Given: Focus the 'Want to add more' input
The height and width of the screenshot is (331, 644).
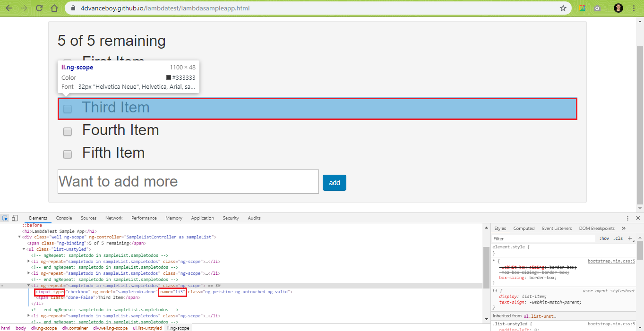Looking at the screenshot, I should (188, 182).
